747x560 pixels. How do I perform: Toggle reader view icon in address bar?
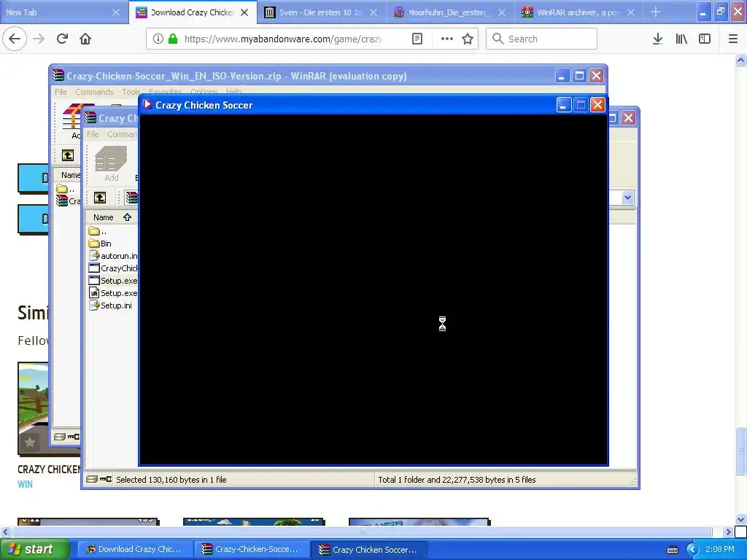point(417,39)
